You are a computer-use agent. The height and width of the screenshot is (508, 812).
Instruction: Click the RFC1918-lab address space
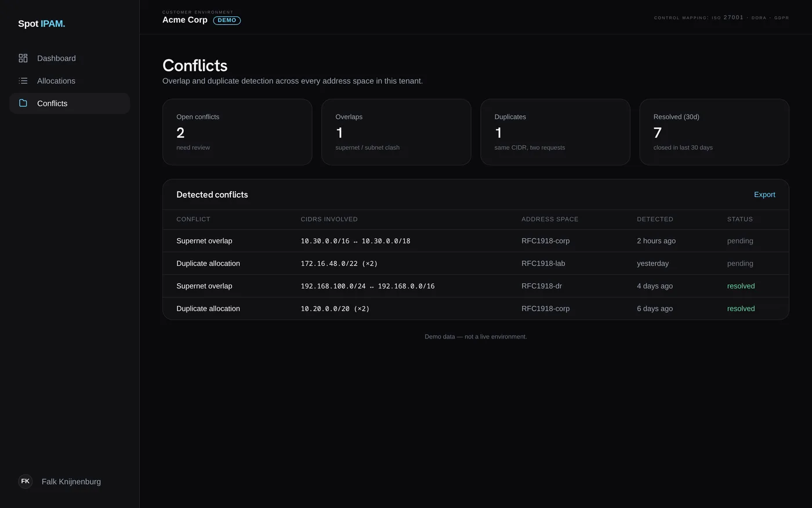543,264
